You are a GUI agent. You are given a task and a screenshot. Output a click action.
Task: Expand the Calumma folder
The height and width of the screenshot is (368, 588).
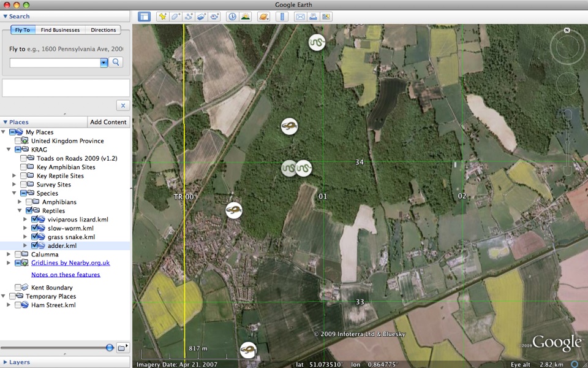[x=9, y=254]
